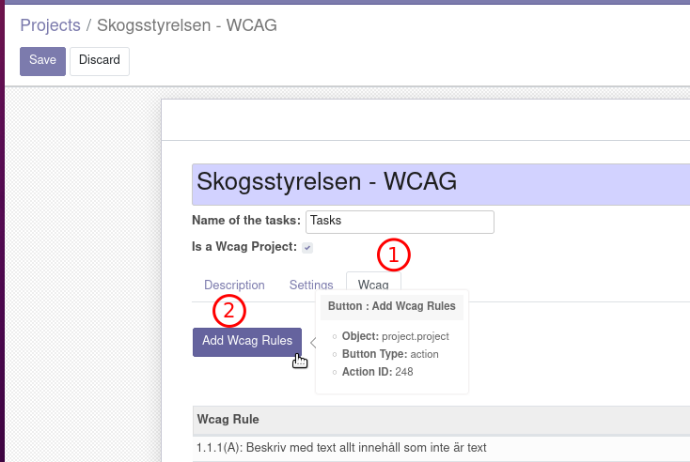Select the Skogsstyrelsen - WCAG breadcrumb text
The width and height of the screenshot is (690, 462).
[187, 25]
